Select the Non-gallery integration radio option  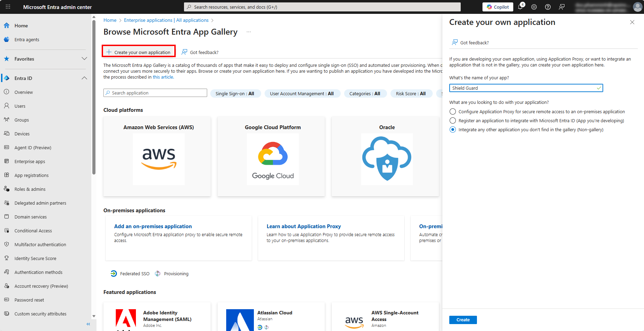point(453,129)
